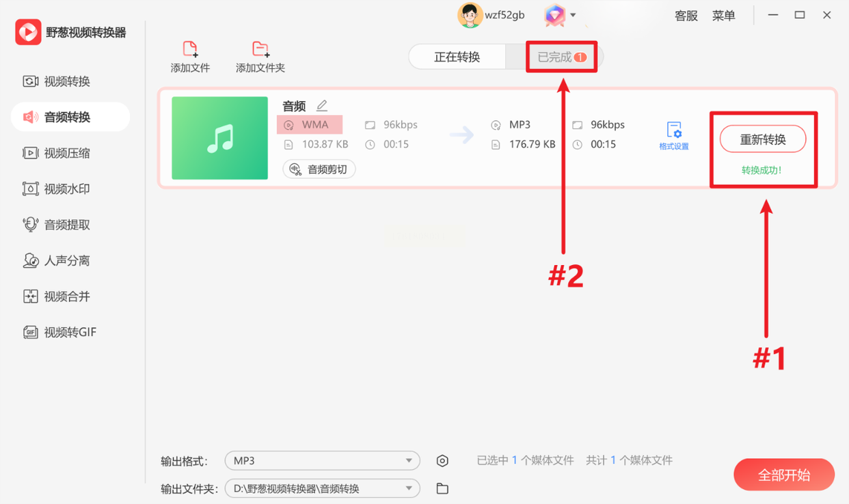Viewport: 849px width, 504px height.
Task: Select 音频转换 in the sidebar
Action: pyautogui.click(x=70, y=117)
